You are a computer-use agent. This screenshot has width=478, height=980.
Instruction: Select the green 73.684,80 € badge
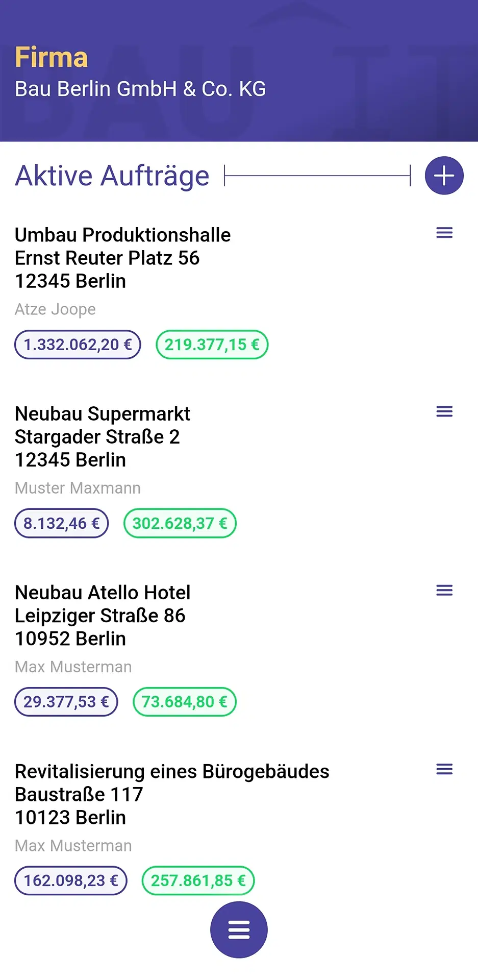[184, 702]
